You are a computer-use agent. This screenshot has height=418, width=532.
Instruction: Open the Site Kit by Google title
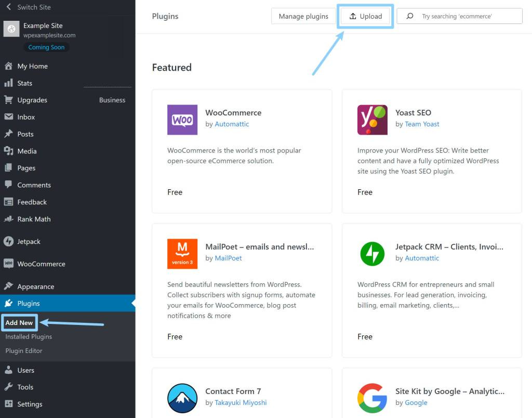pyautogui.click(x=450, y=391)
